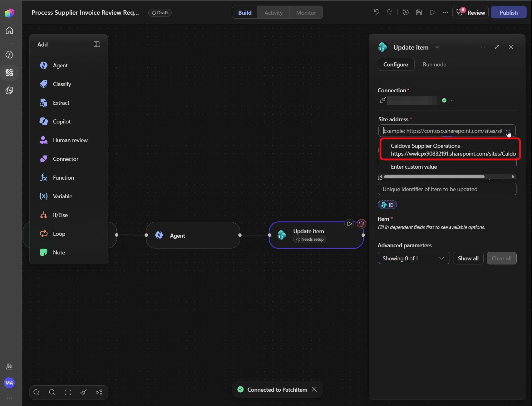
Task: Open the Review button
Action: pyautogui.click(x=470, y=12)
